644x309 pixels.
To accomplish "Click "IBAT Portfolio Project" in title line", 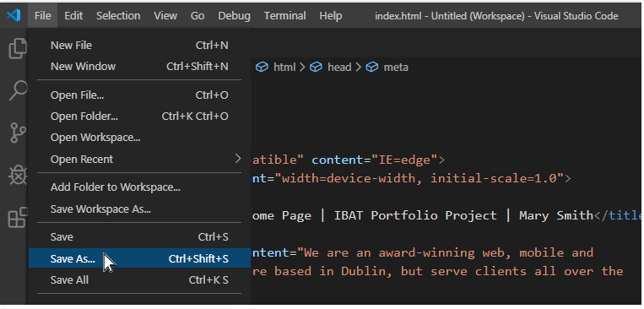I will click(414, 215).
